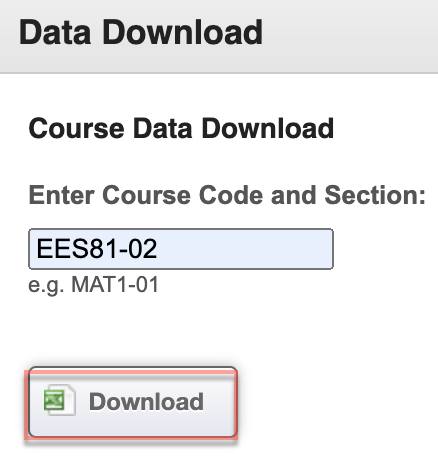The image size is (438, 456).
Task: Start the course data Excel download
Action: click(133, 402)
